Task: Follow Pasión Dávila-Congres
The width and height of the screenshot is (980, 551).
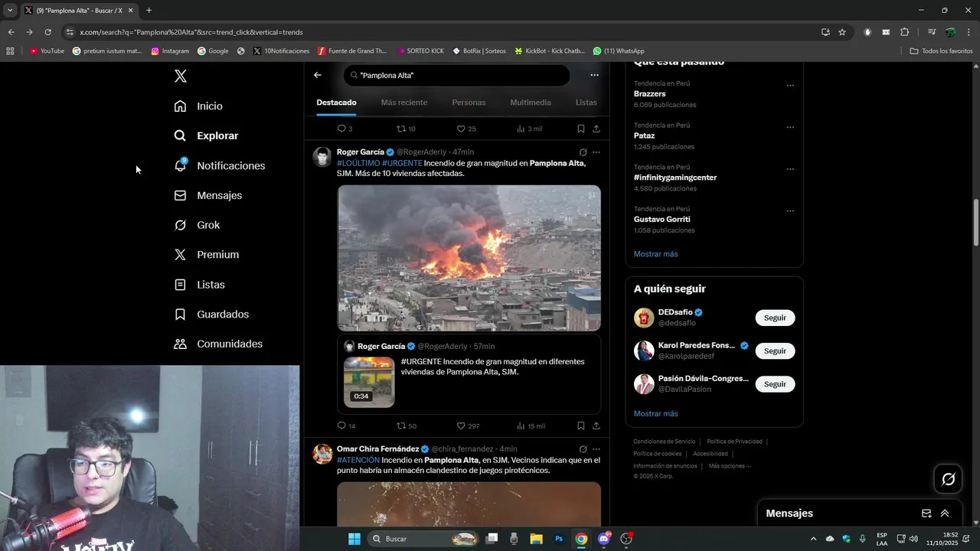Action: click(775, 384)
